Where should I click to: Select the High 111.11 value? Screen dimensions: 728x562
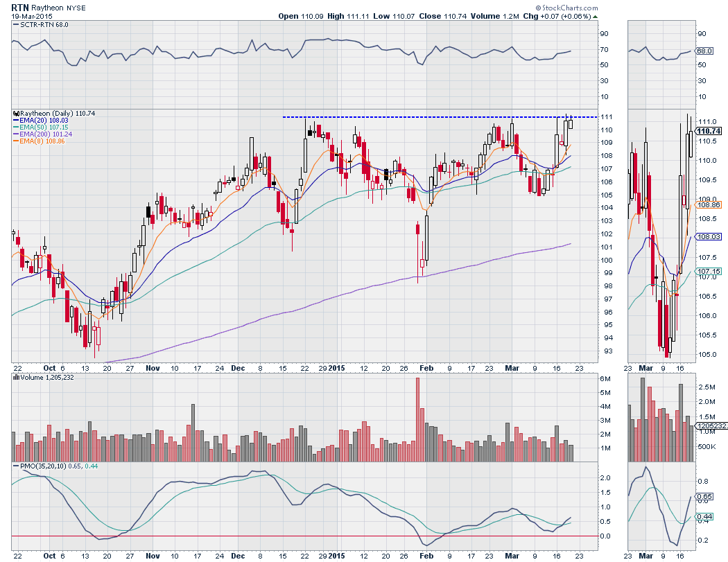coord(348,16)
